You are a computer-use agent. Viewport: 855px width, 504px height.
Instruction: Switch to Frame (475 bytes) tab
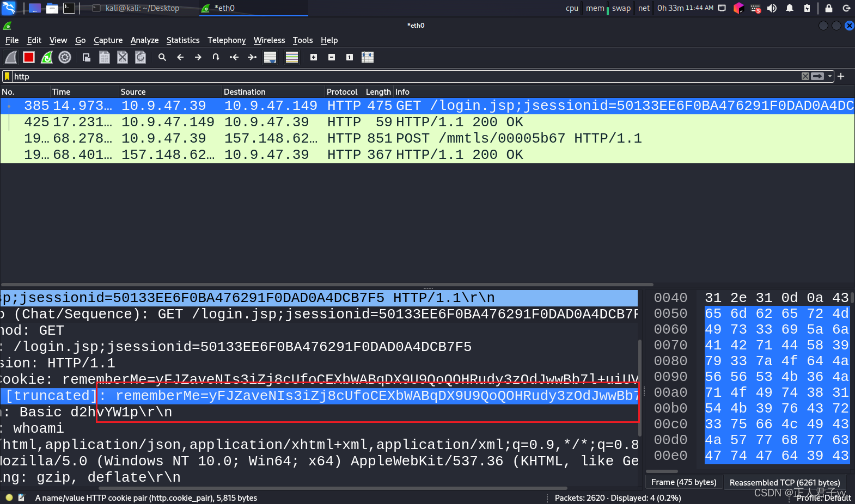(684, 482)
